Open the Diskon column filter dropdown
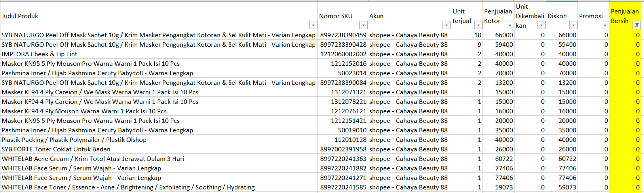 pos(573,25)
